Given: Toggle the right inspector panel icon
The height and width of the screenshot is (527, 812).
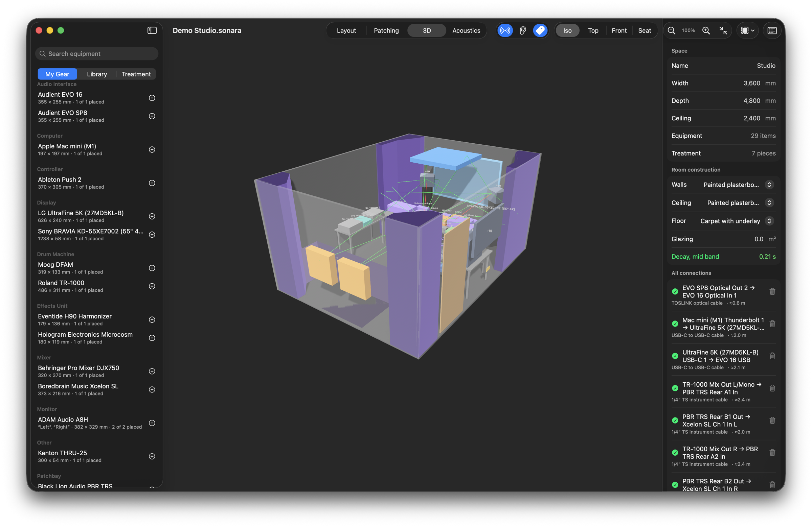Looking at the screenshot, I should coord(772,30).
